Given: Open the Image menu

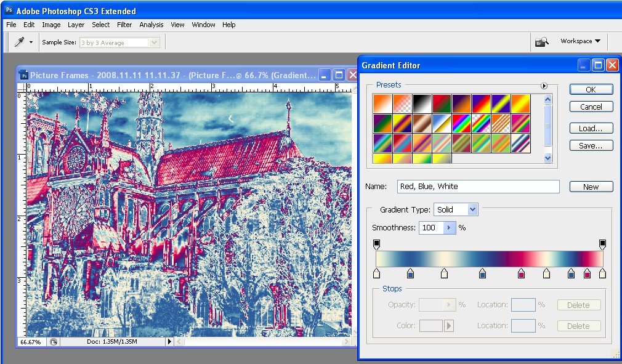Looking at the screenshot, I should pyautogui.click(x=51, y=25).
